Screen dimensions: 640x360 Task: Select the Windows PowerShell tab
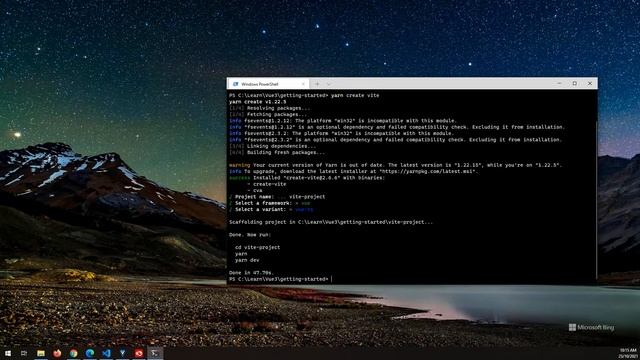tap(268, 84)
